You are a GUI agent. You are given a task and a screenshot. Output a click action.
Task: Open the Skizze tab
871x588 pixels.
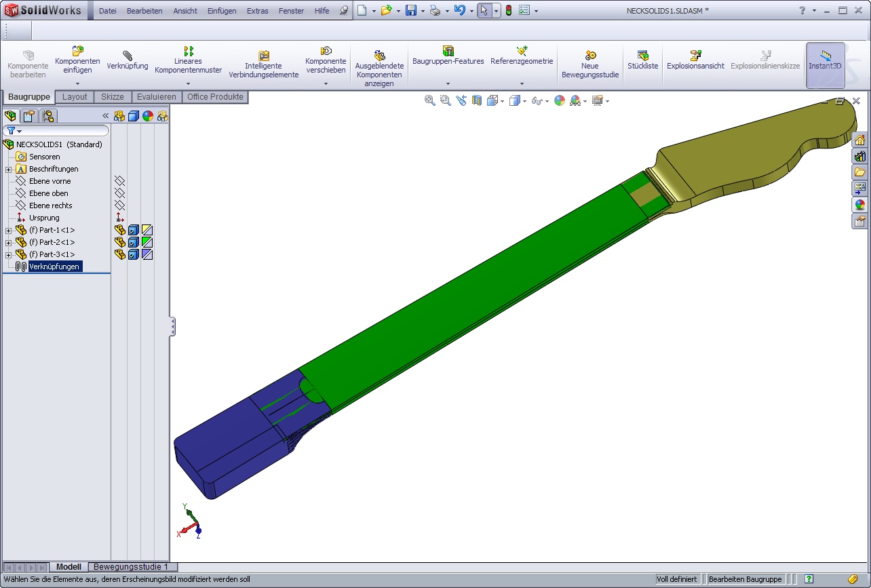click(112, 97)
